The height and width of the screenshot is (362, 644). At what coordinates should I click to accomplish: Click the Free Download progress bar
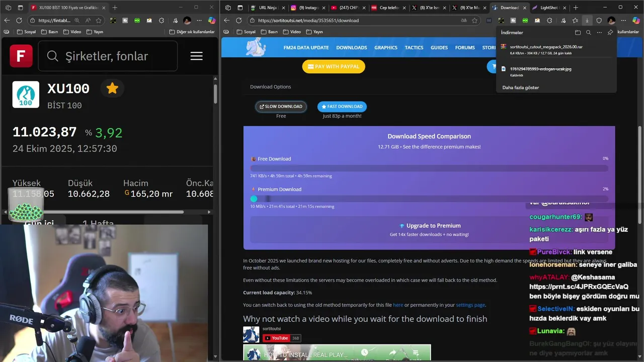(x=429, y=168)
